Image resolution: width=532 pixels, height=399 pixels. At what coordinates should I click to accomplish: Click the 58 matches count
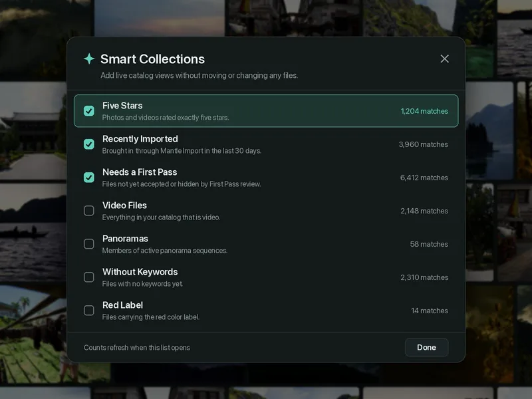coord(429,244)
